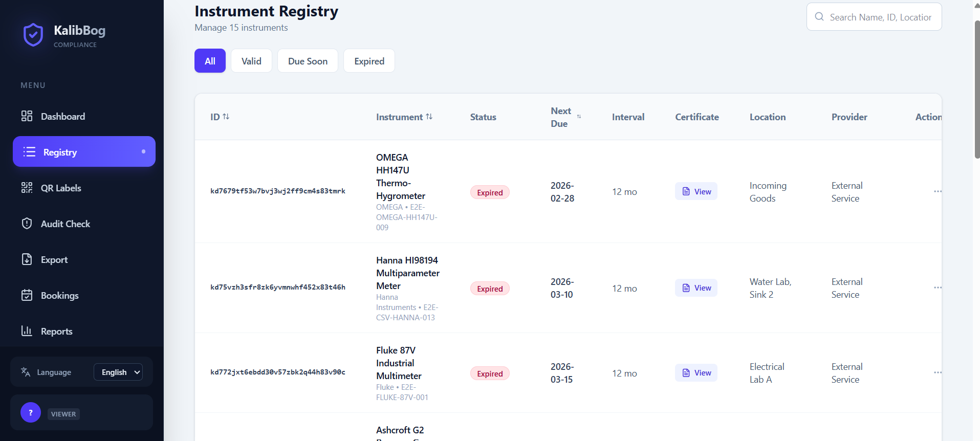The width and height of the screenshot is (980, 441).
Task: Click the Registry list icon in sidebar
Action: pyautogui.click(x=29, y=152)
